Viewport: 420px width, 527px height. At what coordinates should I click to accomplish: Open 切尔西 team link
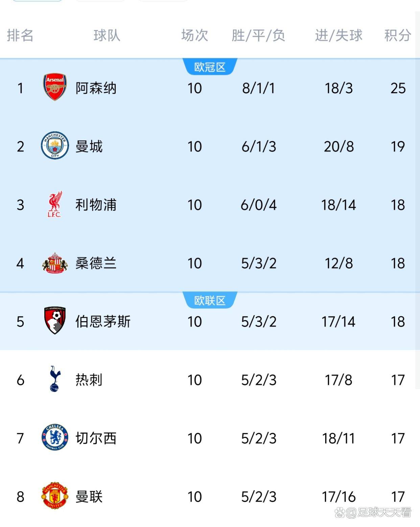click(x=96, y=438)
